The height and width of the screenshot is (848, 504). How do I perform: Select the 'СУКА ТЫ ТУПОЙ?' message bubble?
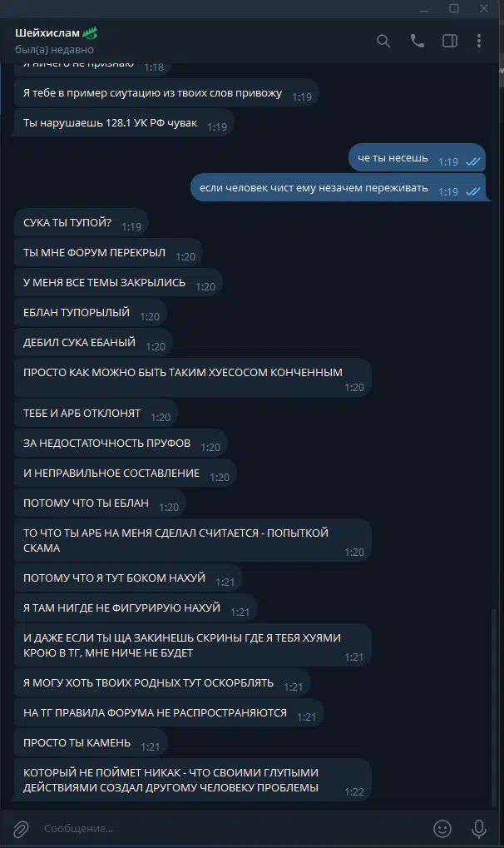click(82, 223)
